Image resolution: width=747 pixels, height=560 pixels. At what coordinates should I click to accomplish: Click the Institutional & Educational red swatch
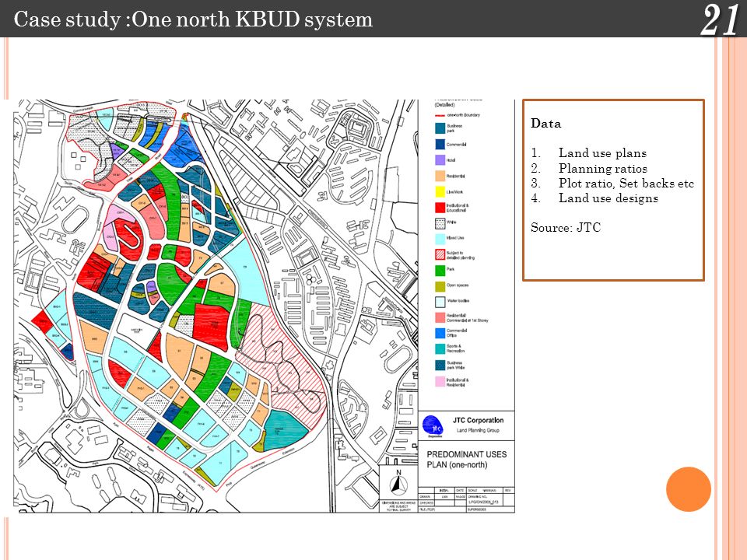440,207
